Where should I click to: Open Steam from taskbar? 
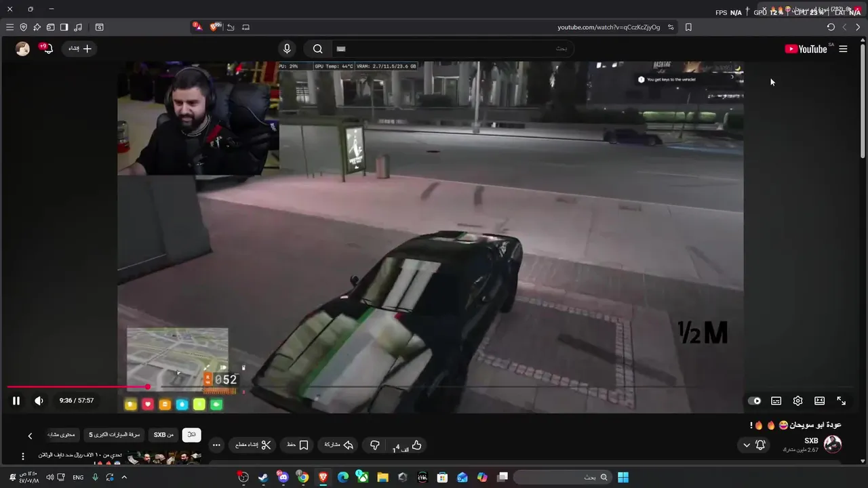263,477
